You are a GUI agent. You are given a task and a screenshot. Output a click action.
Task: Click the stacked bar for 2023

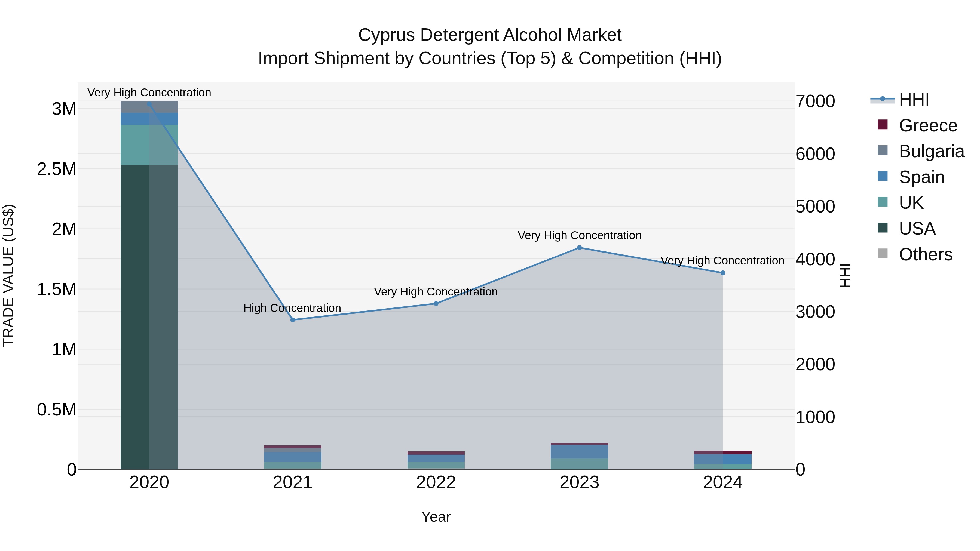point(579,456)
